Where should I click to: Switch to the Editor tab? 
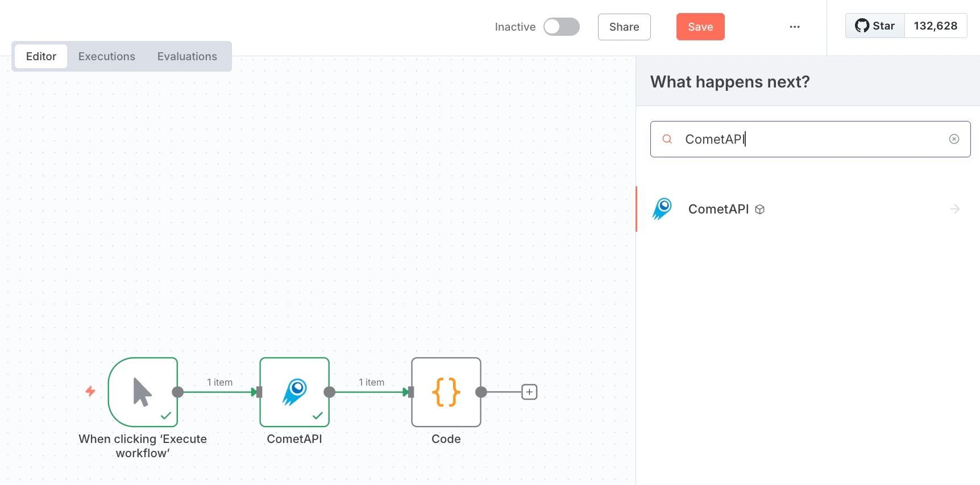point(41,56)
